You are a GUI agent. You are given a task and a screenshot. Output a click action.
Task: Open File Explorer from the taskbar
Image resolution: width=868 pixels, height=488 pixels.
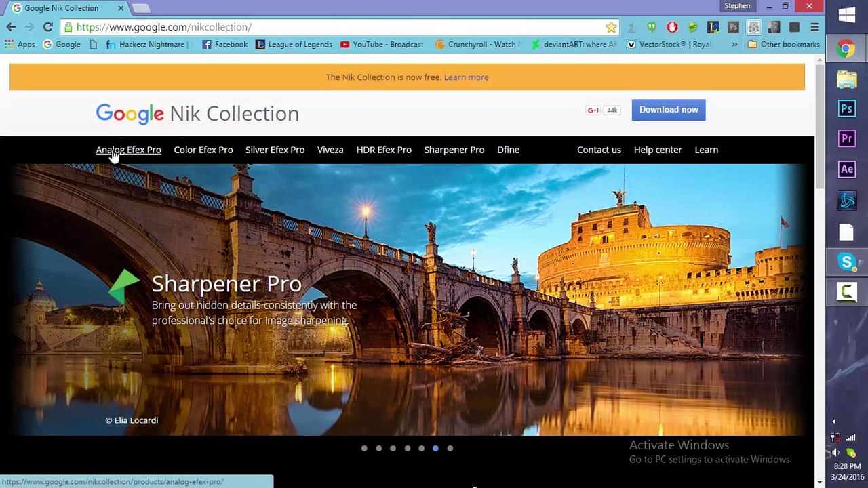[x=846, y=80]
